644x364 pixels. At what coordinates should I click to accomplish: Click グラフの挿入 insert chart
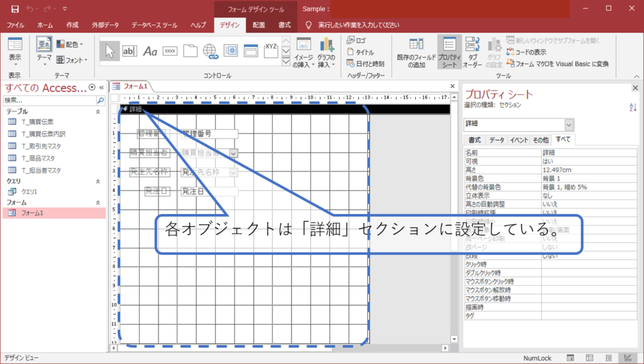point(326,52)
